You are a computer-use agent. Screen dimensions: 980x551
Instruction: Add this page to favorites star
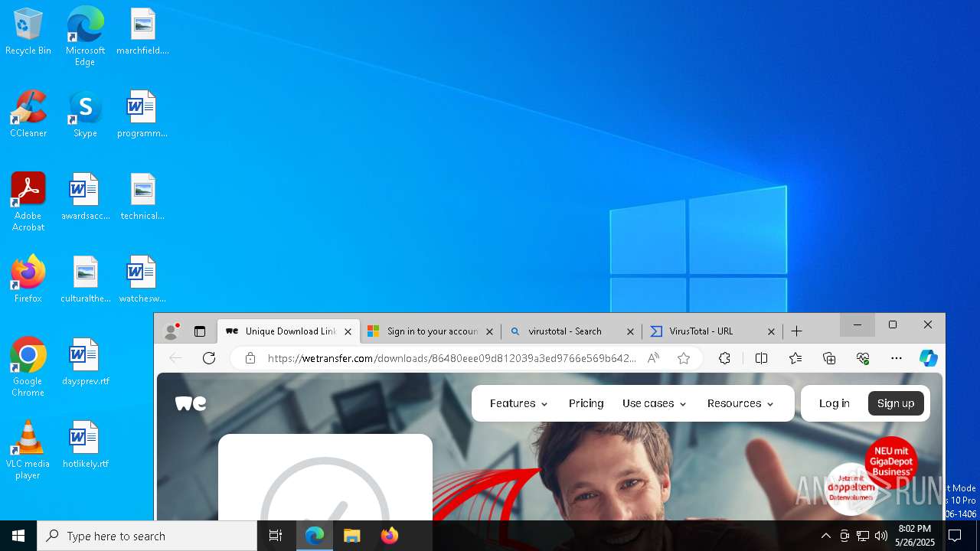coord(684,358)
